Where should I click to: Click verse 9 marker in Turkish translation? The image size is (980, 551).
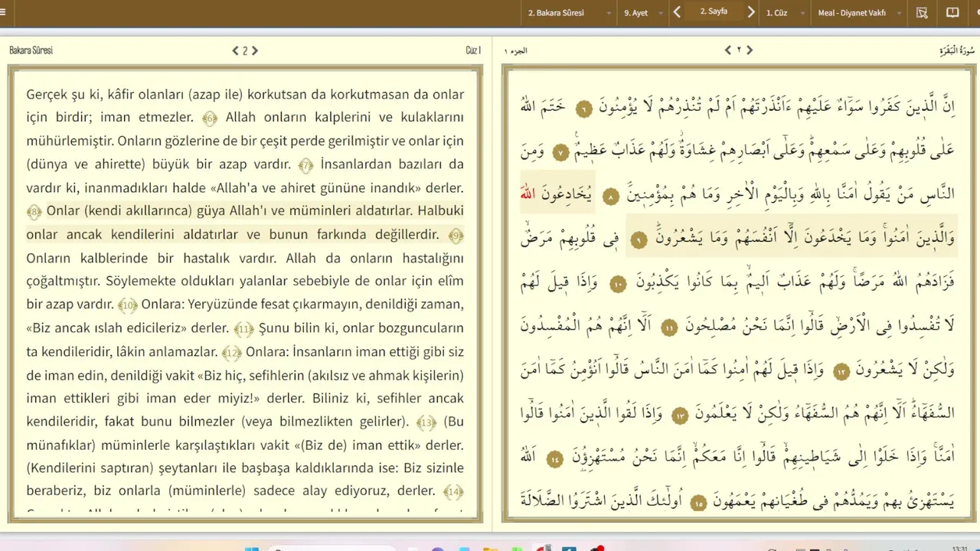click(x=456, y=236)
